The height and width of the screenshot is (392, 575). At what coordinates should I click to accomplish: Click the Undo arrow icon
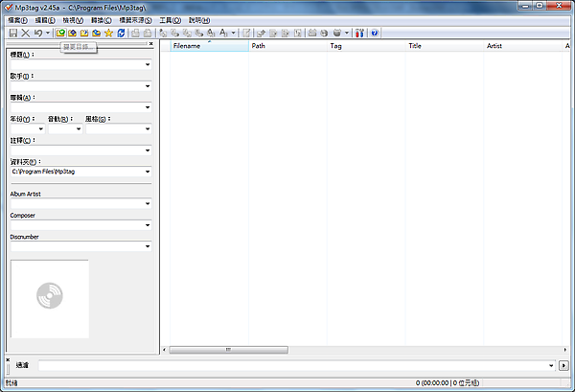click(x=37, y=33)
